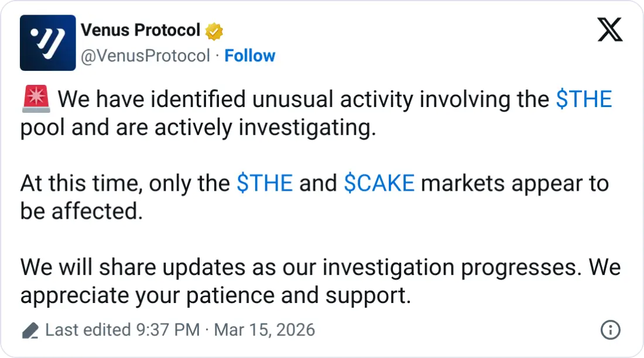Click the red siren emoji
Image resolution: width=644 pixels, height=358 pixels.
pos(36,99)
